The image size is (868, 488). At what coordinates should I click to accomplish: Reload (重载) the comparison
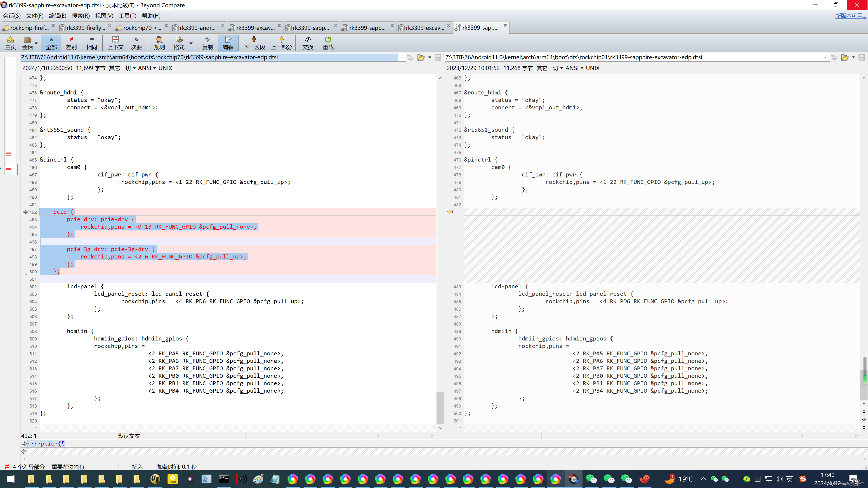tap(328, 43)
